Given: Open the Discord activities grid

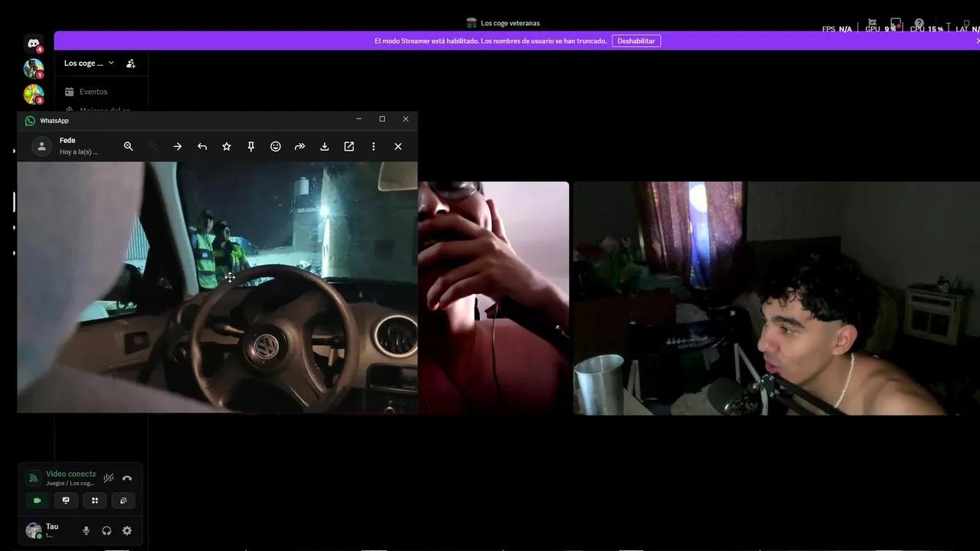Looking at the screenshot, I should (x=94, y=500).
